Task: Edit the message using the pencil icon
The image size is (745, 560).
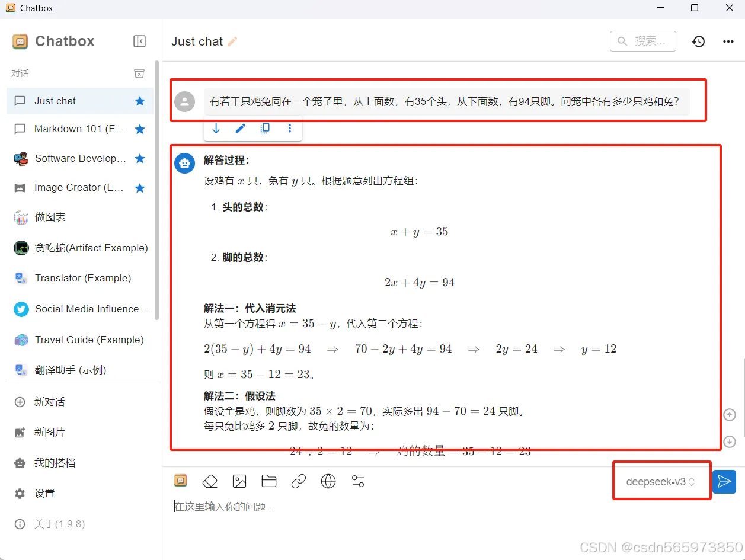Action: coord(240,128)
